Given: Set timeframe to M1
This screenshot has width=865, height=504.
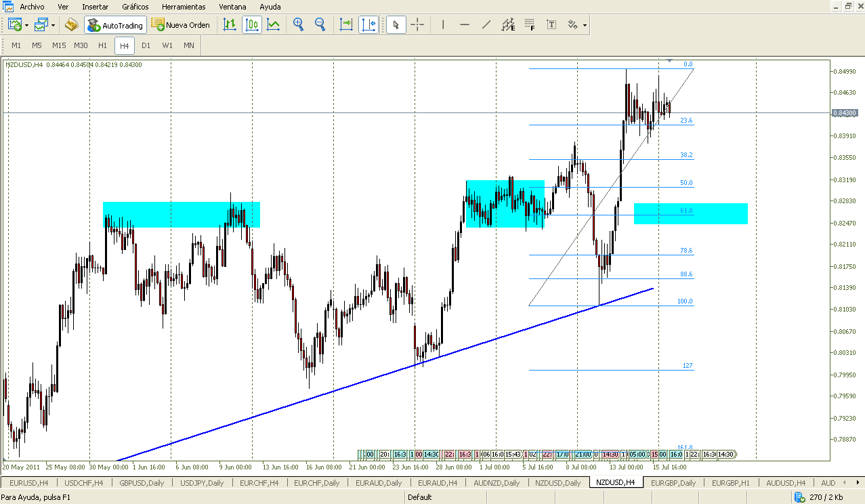Looking at the screenshot, I should coord(16,46).
